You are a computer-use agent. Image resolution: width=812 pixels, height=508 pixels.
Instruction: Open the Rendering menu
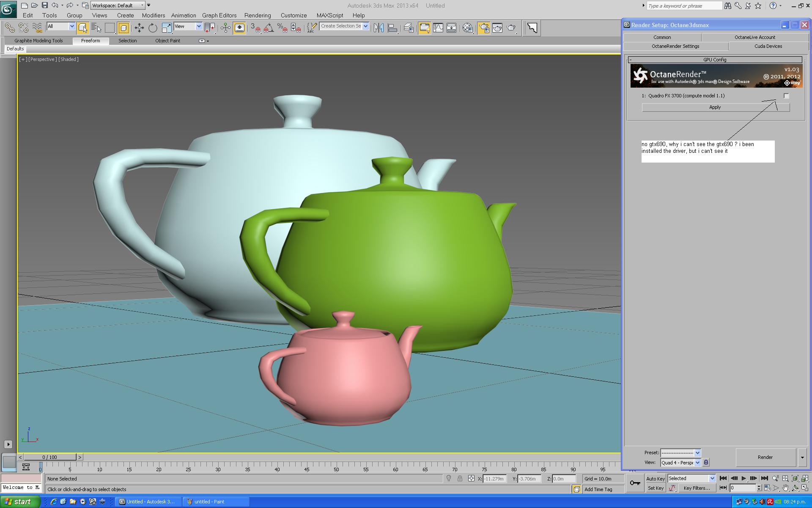pyautogui.click(x=257, y=15)
